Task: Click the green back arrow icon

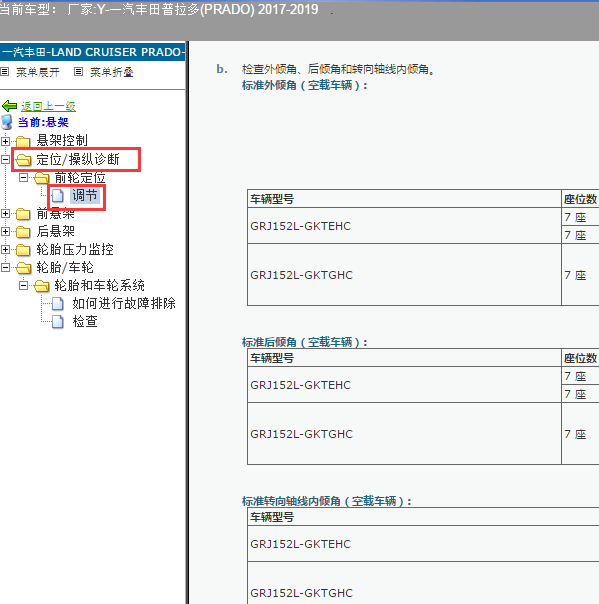Action: click(9, 106)
